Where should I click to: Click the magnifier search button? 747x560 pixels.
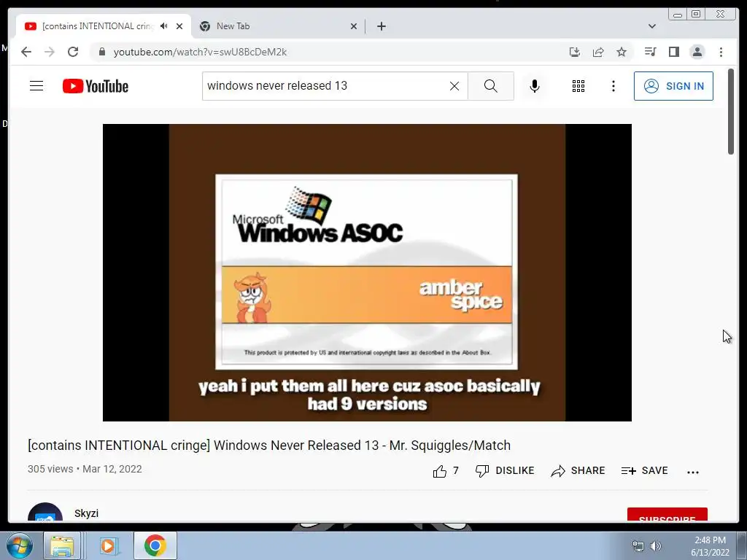pos(491,86)
